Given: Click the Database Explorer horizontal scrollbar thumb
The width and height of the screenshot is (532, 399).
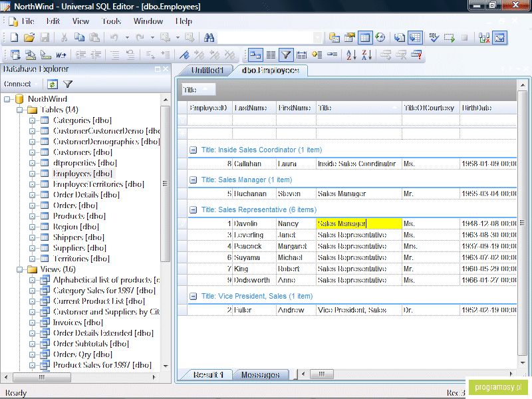Looking at the screenshot, I should click(x=42, y=377).
